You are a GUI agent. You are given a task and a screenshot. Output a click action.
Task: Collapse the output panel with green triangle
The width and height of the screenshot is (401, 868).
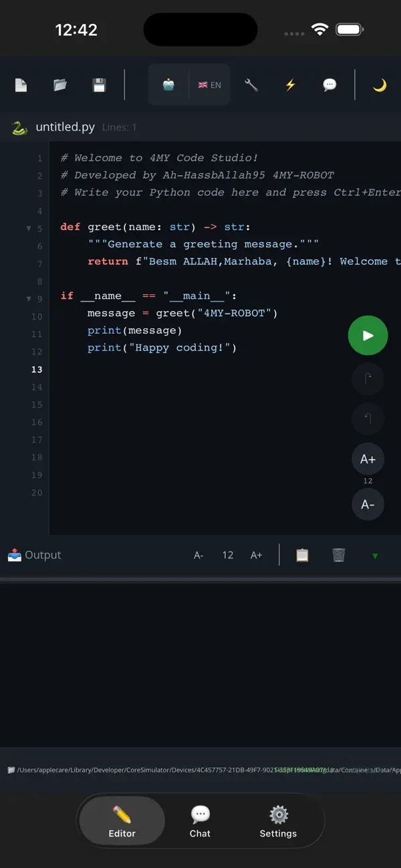375,556
